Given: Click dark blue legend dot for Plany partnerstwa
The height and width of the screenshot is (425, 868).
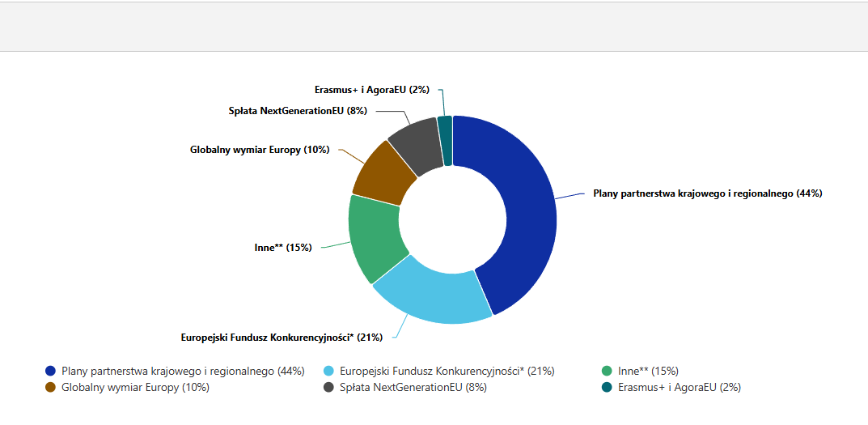Looking at the screenshot, I should tap(51, 371).
